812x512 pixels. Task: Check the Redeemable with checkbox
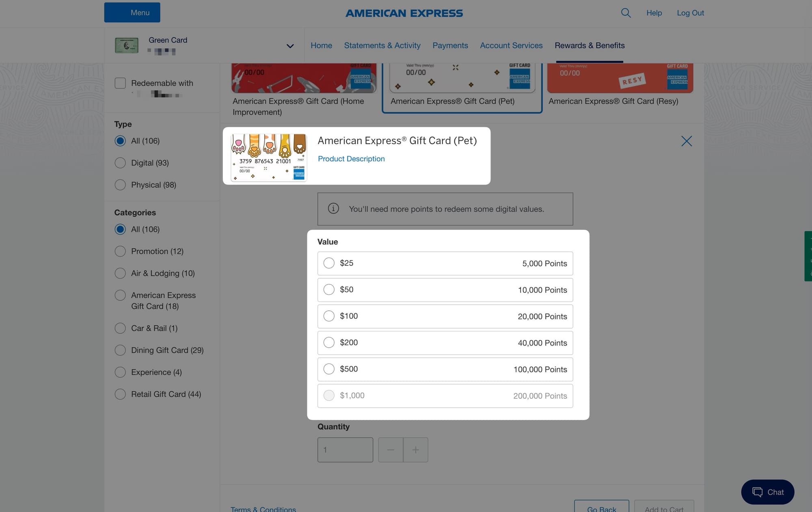(120, 83)
